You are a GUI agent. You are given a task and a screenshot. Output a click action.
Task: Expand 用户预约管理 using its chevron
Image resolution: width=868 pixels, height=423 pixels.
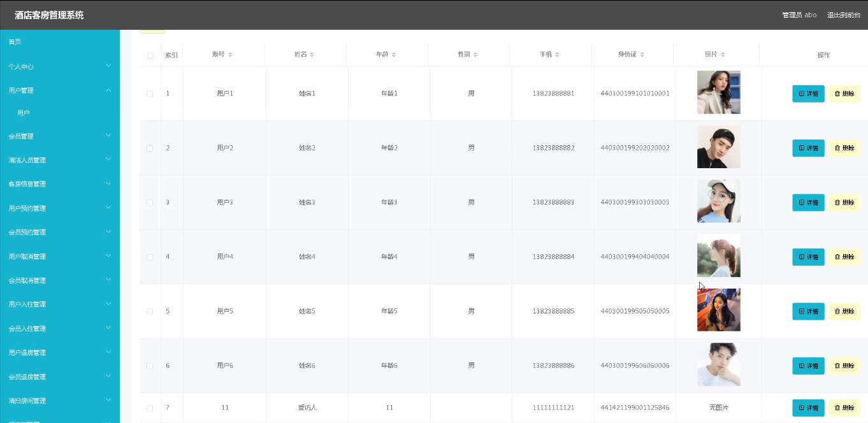pyautogui.click(x=108, y=208)
